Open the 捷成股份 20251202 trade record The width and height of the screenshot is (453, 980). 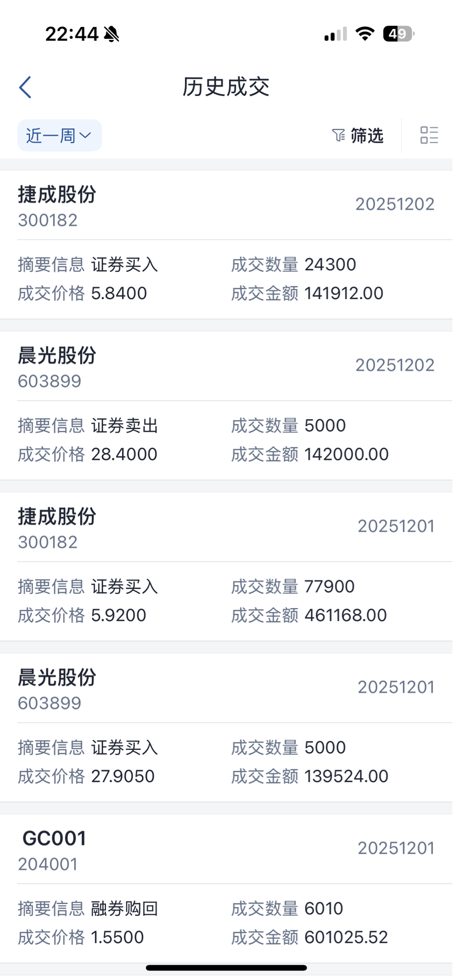point(226,245)
